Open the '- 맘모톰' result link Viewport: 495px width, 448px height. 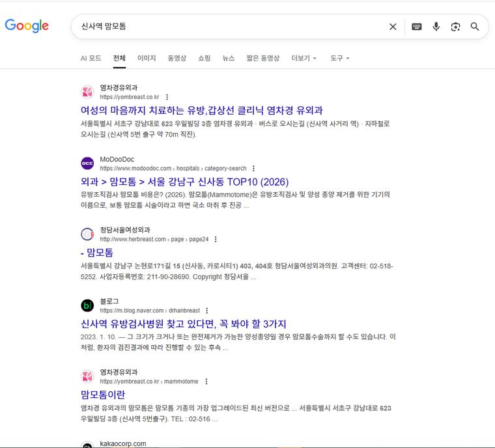coord(97,253)
